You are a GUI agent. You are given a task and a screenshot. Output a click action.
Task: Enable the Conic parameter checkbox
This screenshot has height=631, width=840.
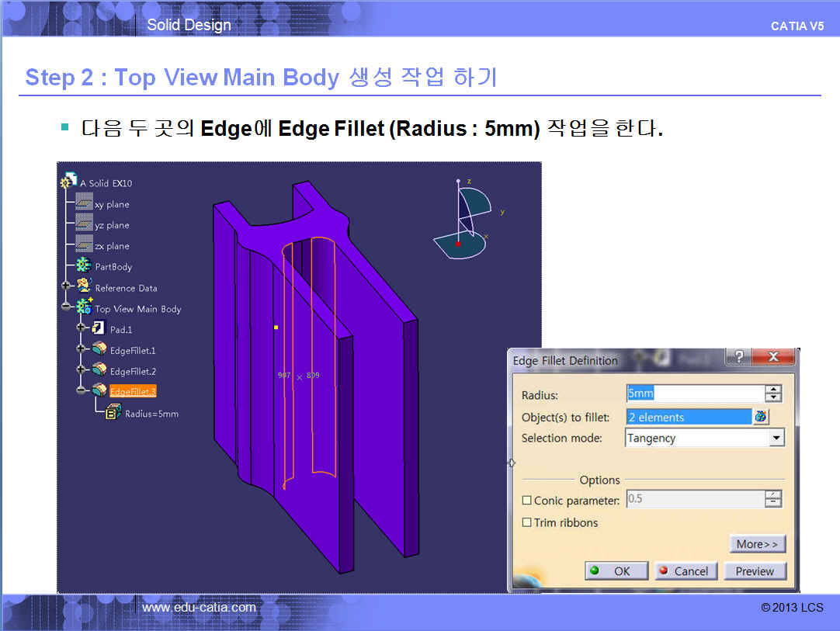(527, 501)
